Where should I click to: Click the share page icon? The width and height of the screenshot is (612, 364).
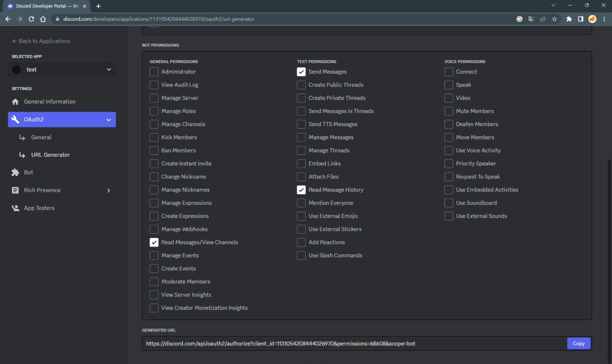(543, 19)
